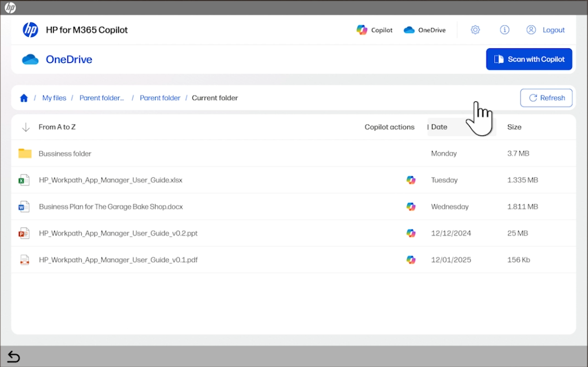
Task: Sort by the 'From A to Z' header
Action: (57, 127)
